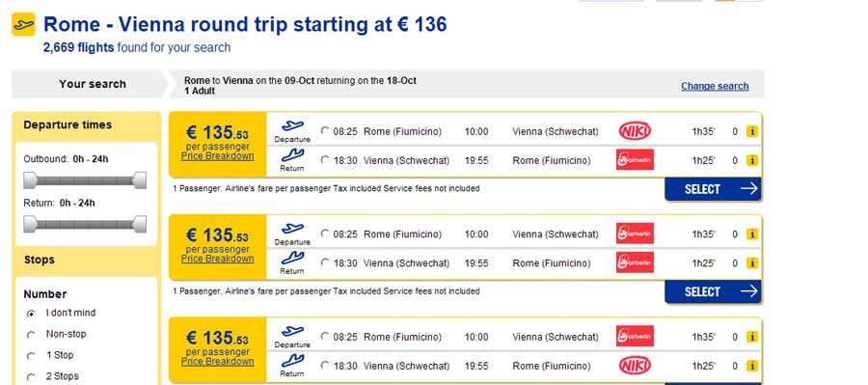Click SELECT button for second flight result
Viewport: 868px width, 385px height.
(x=713, y=292)
